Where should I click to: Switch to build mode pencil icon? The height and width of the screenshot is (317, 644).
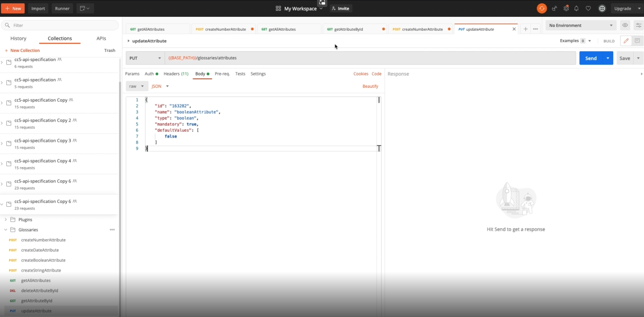click(x=626, y=41)
